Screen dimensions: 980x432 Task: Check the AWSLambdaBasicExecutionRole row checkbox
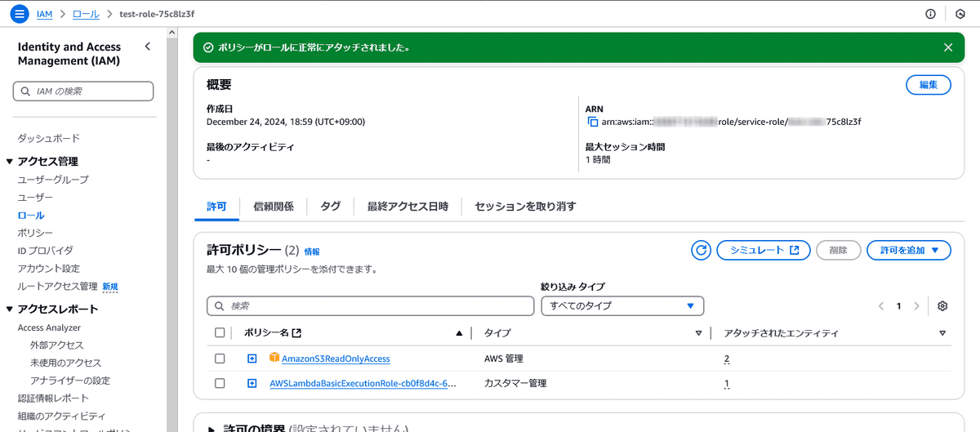tap(220, 383)
